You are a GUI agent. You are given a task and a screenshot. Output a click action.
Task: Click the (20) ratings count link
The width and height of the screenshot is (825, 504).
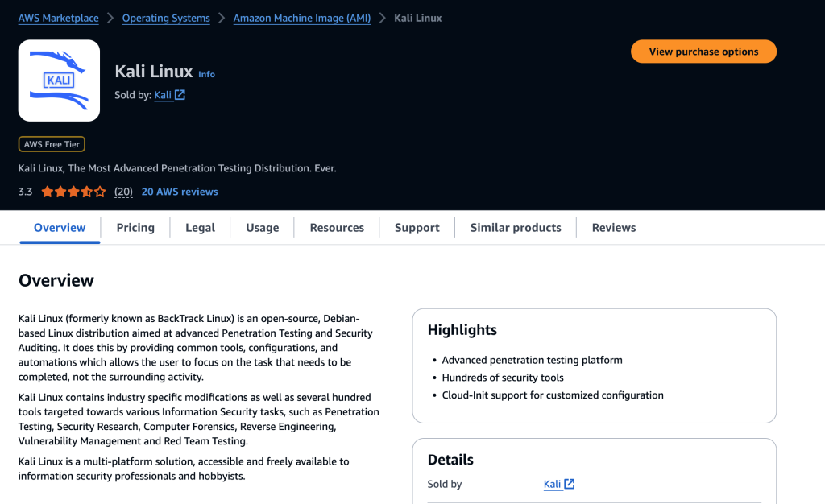tap(123, 192)
